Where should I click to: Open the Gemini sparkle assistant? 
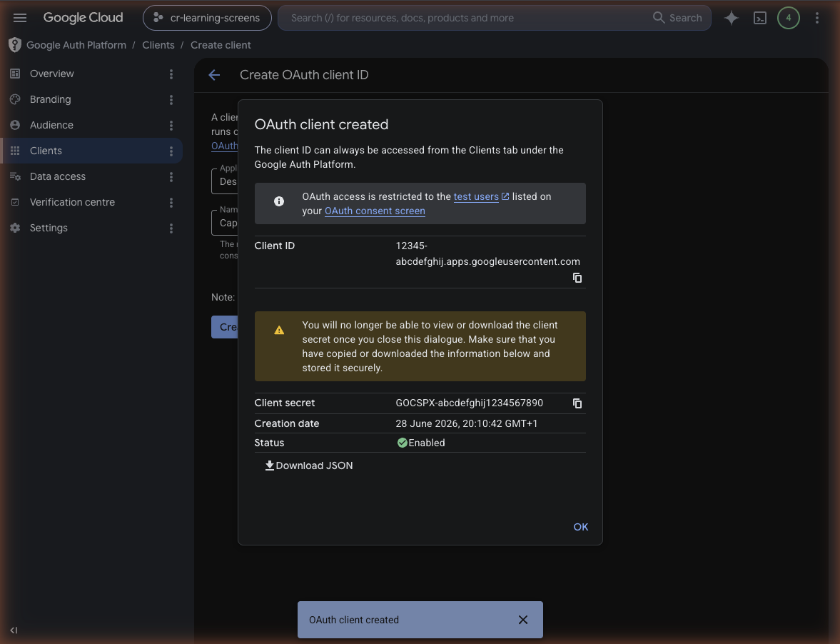point(732,18)
